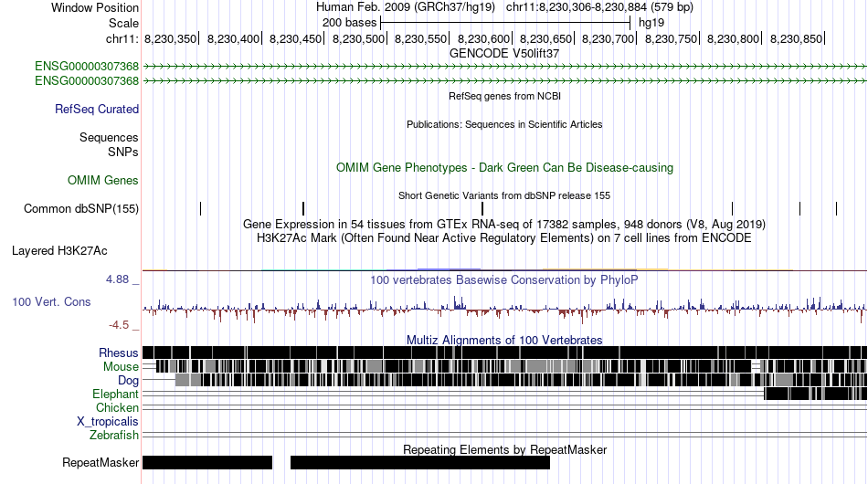Click Repeating Elements by RepeatMasker title
The width and height of the screenshot is (868, 484).
pyautogui.click(x=504, y=449)
